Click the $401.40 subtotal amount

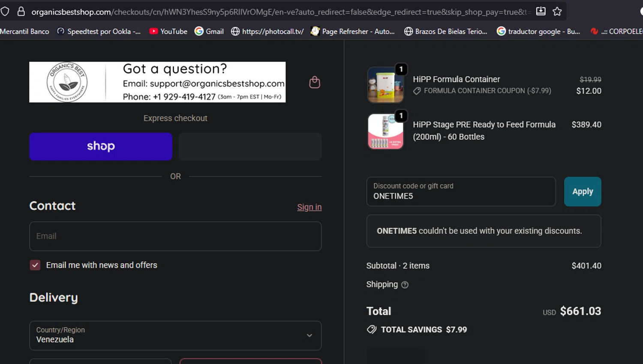coord(586,266)
